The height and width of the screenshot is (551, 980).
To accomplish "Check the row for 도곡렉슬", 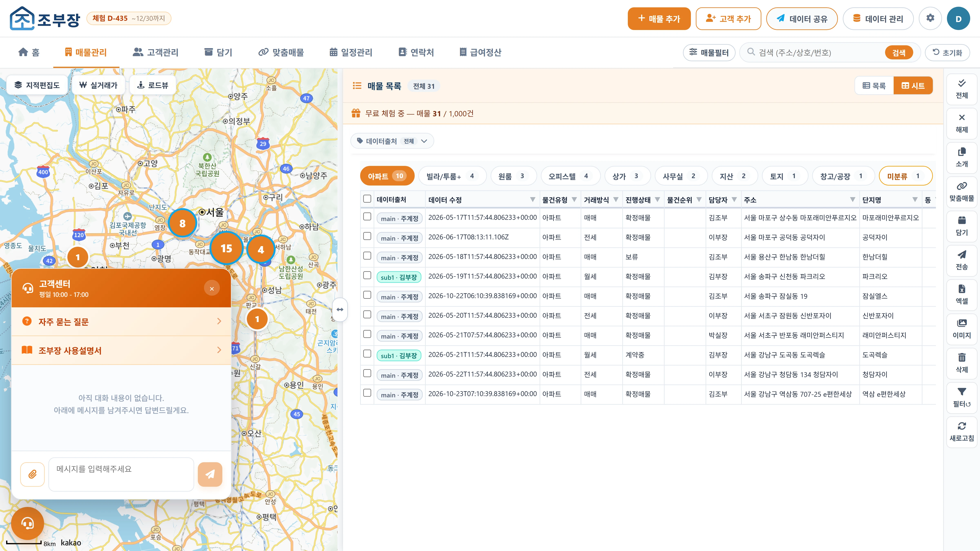I will (367, 354).
